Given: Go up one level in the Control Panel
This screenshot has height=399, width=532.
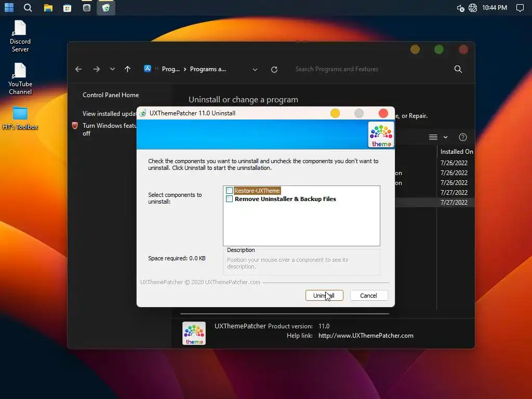Looking at the screenshot, I should pos(128,69).
